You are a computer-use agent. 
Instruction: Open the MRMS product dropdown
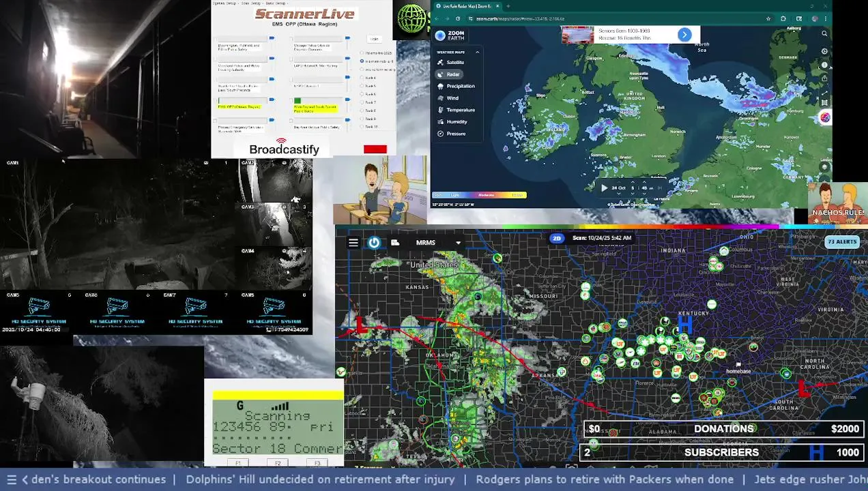coord(458,243)
